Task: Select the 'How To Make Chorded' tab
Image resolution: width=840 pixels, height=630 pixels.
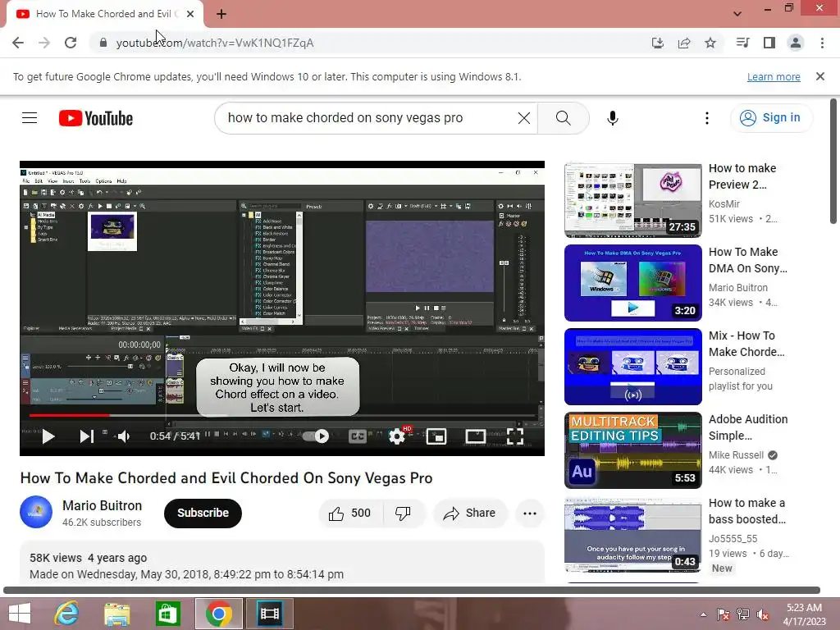Action: coord(104,14)
